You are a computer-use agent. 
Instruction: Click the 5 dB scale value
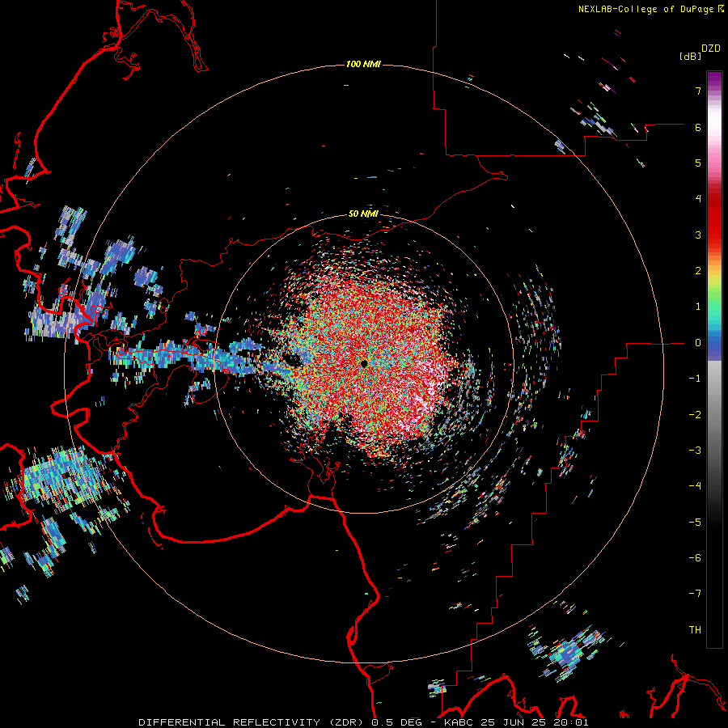click(698, 163)
